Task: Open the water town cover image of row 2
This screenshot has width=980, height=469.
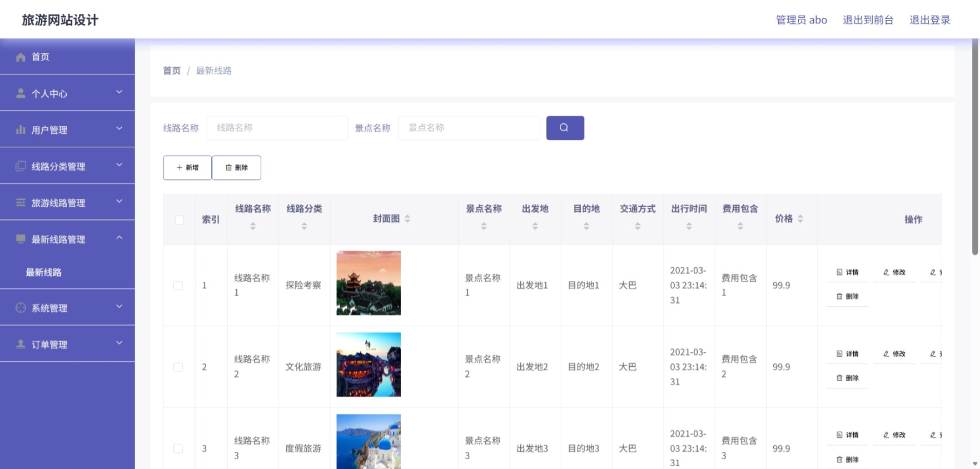Action: pyautogui.click(x=369, y=365)
